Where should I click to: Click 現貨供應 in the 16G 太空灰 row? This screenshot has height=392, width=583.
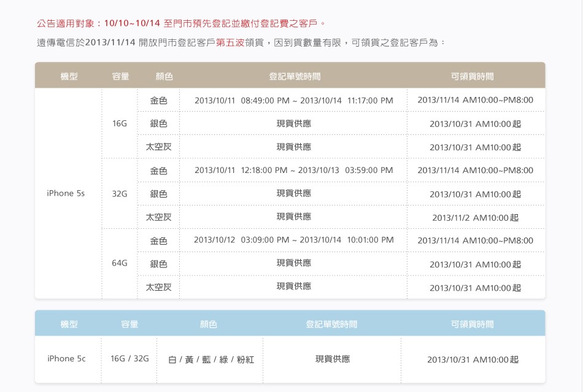[x=294, y=147]
